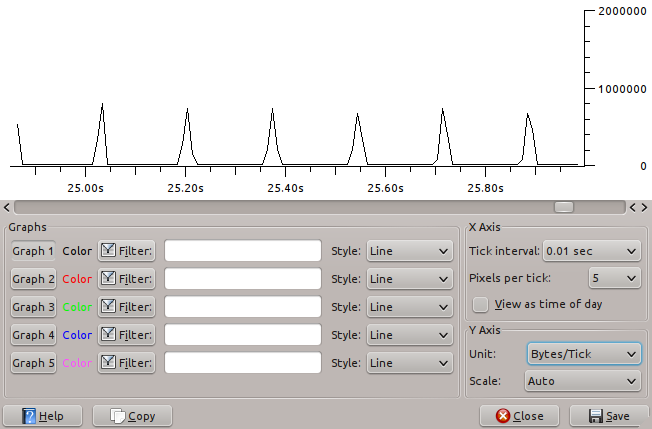
Task: Open the Graph 2 Style Line dropdown
Action: [x=409, y=279]
